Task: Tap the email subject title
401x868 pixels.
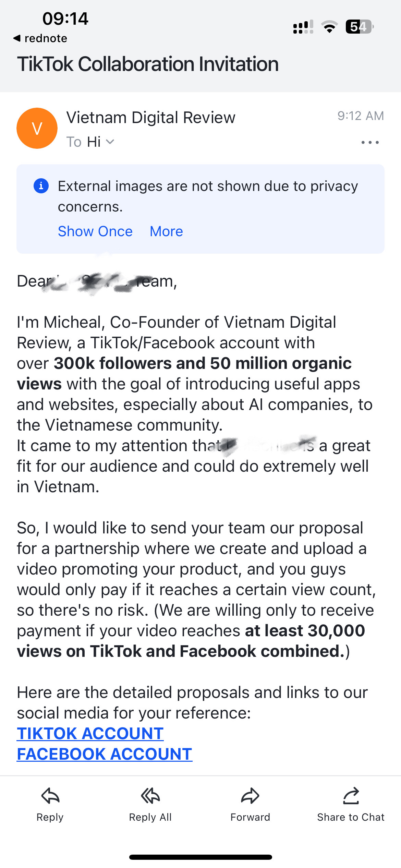Action: pyautogui.click(x=148, y=64)
